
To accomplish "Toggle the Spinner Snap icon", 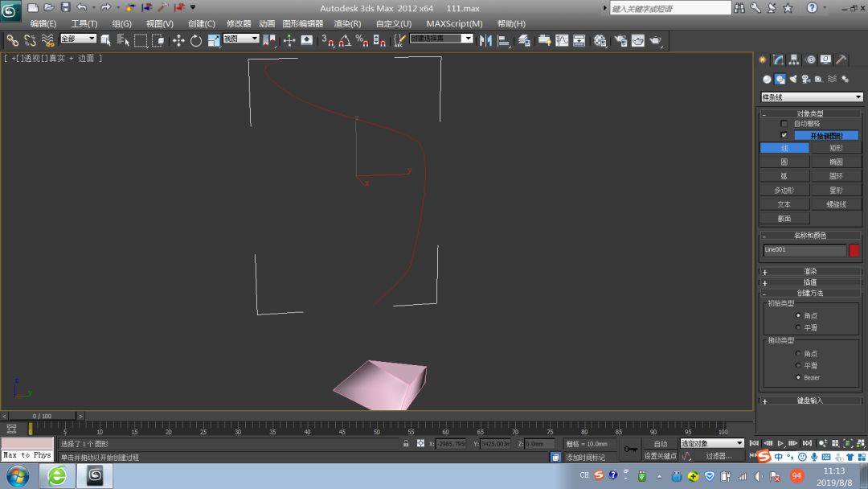I will [x=379, y=40].
